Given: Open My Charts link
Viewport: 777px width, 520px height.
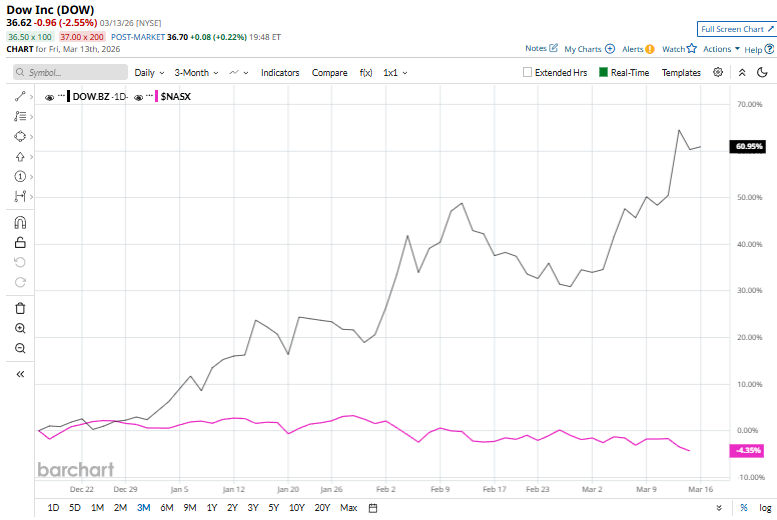Looking at the screenshot, I should [x=589, y=49].
